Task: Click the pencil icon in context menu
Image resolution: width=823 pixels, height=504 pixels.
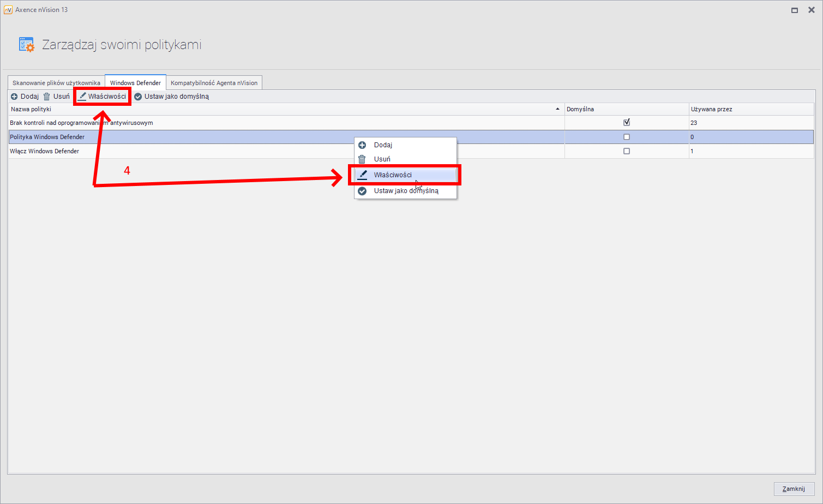Action: (362, 175)
